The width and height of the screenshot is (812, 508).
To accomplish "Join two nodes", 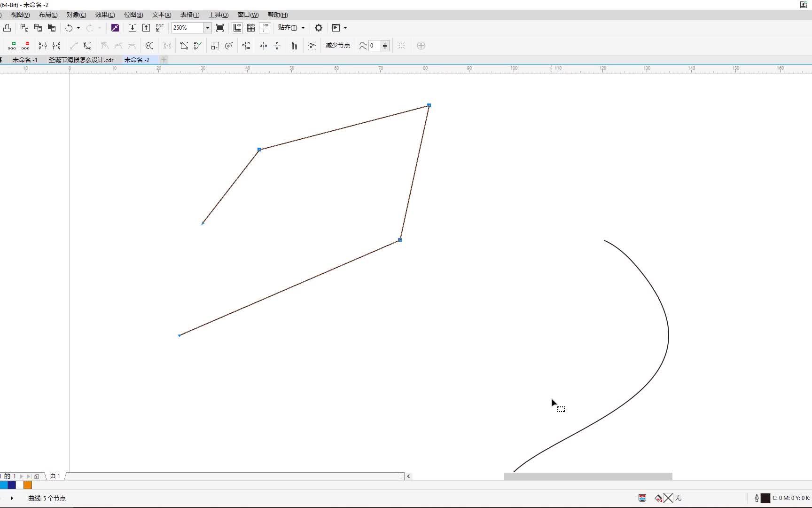I will click(43, 46).
